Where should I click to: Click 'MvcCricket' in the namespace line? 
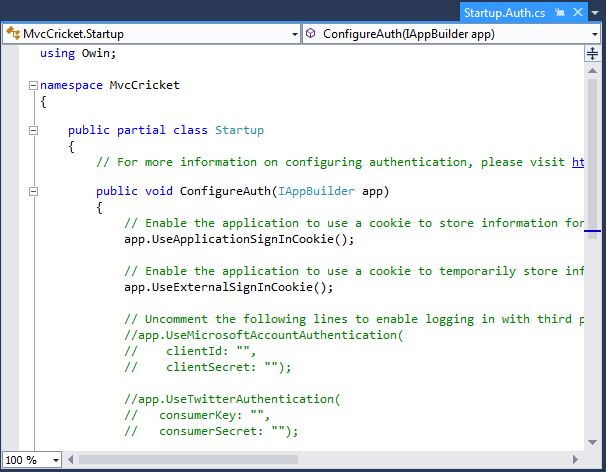coord(145,85)
